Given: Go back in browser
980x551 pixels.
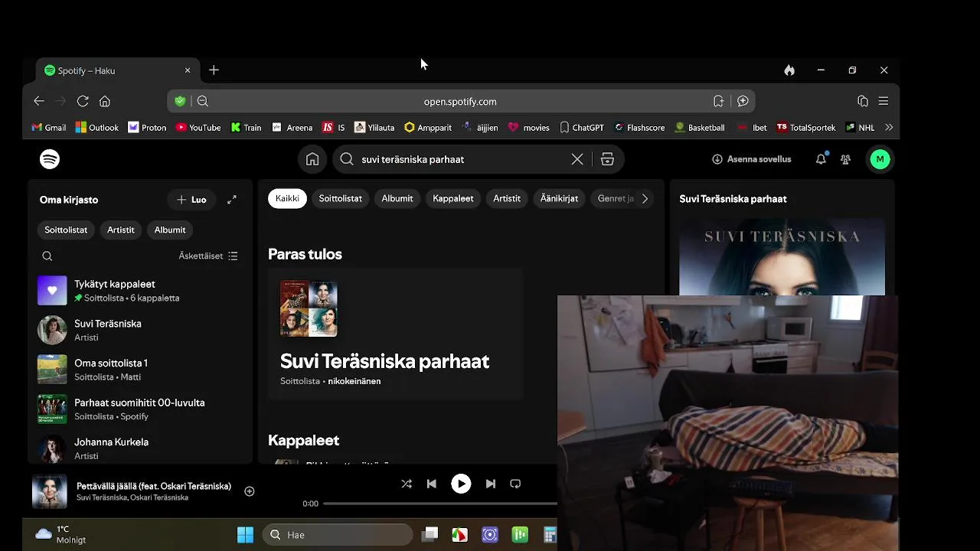Looking at the screenshot, I should 39,101.
